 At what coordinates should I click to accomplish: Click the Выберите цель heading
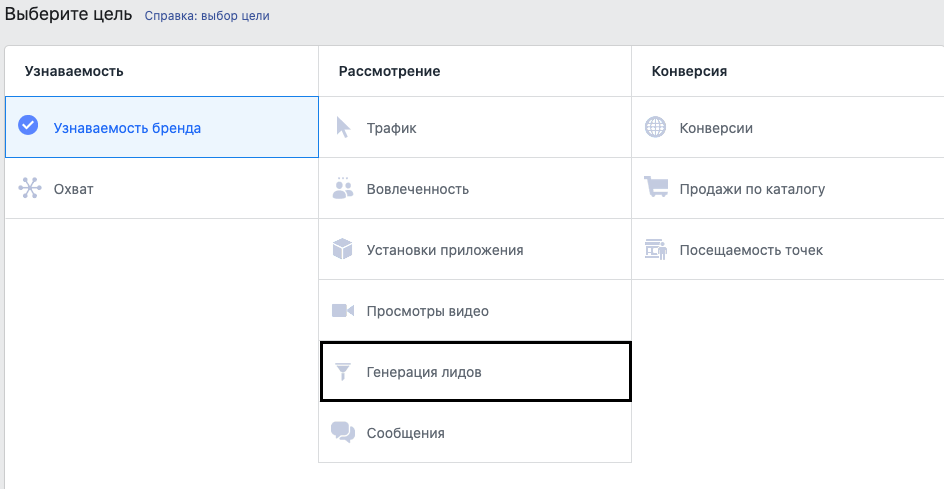point(68,14)
